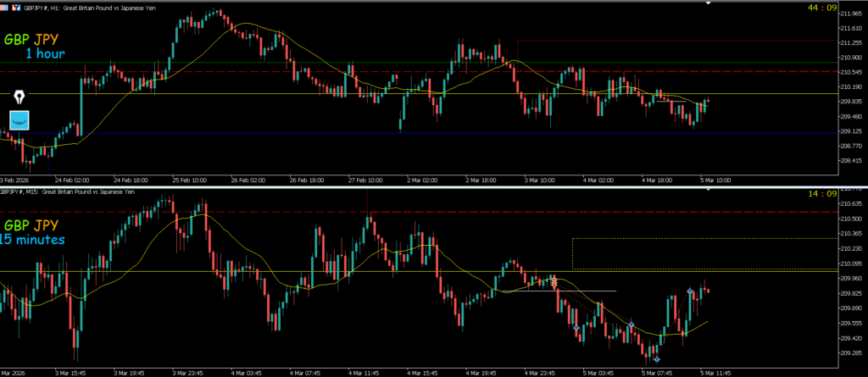Click the blue smiley face box
Image resolution: width=868 pixels, height=377 pixels.
19,120
